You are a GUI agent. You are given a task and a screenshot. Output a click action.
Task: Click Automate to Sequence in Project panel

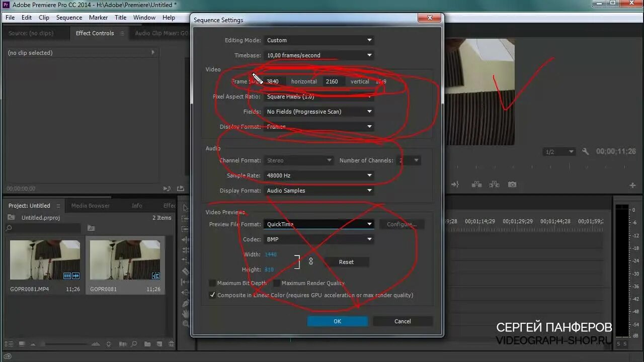coord(123,344)
